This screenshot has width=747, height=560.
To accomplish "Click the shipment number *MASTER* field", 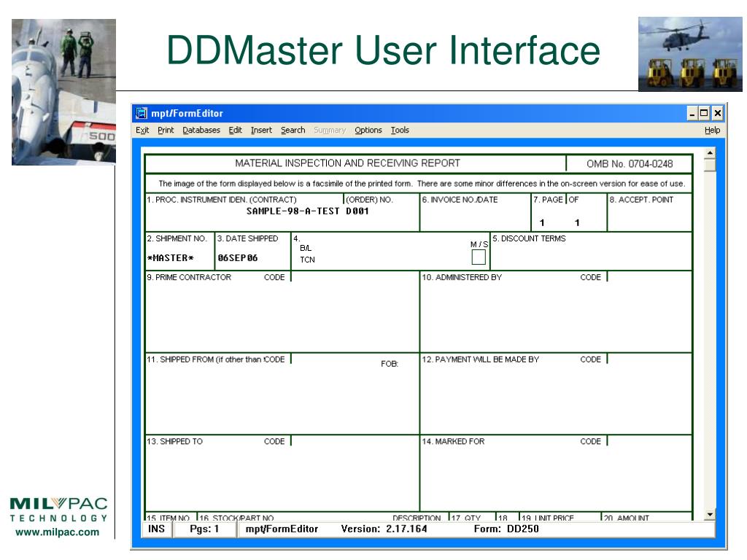I will click(x=171, y=258).
